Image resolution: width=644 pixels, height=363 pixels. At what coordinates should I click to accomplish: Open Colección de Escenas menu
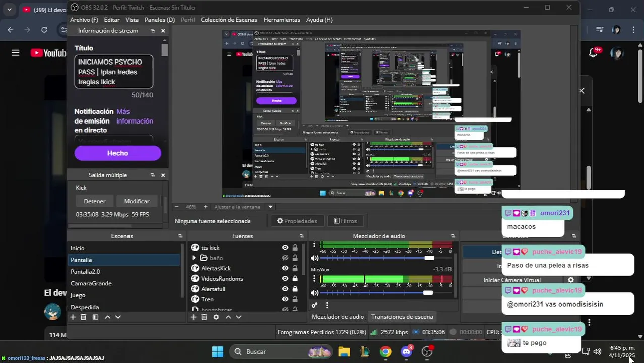coord(229,20)
